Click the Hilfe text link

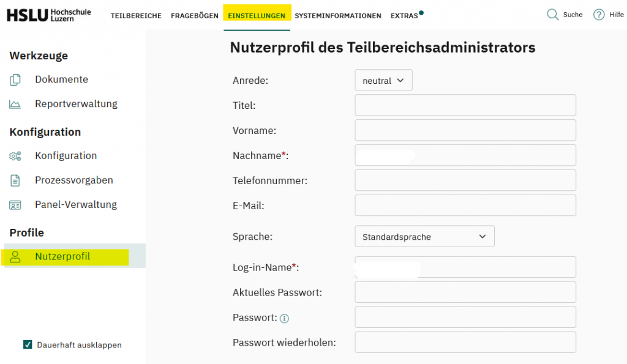pyautogui.click(x=616, y=15)
